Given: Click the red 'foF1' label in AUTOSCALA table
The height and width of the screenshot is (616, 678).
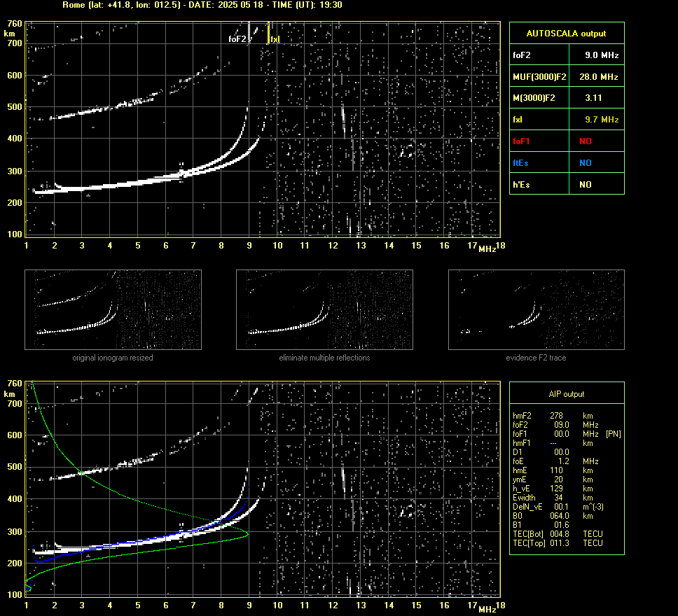Looking at the screenshot, I should (x=521, y=141).
